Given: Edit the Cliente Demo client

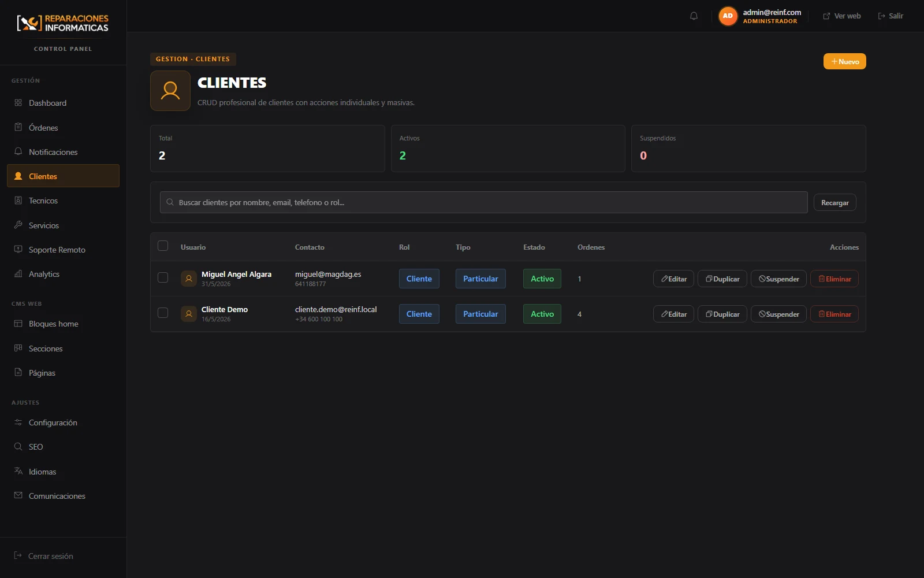Looking at the screenshot, I should coord(673,314).
